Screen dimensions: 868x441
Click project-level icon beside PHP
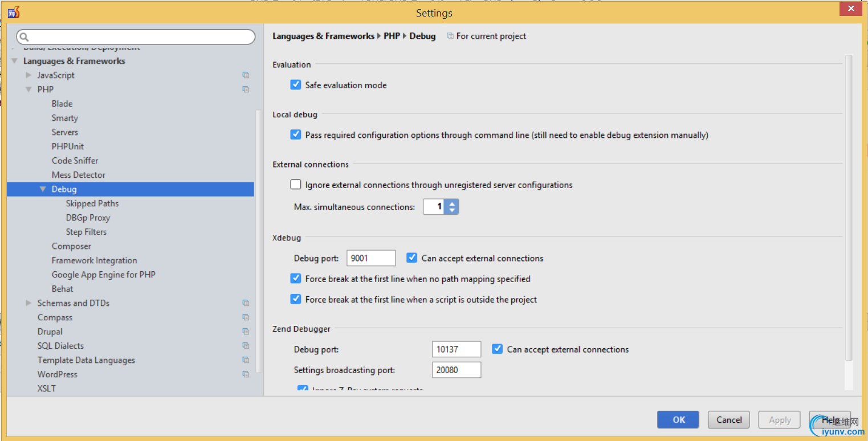pyautogui.click(x=246, y=89)
